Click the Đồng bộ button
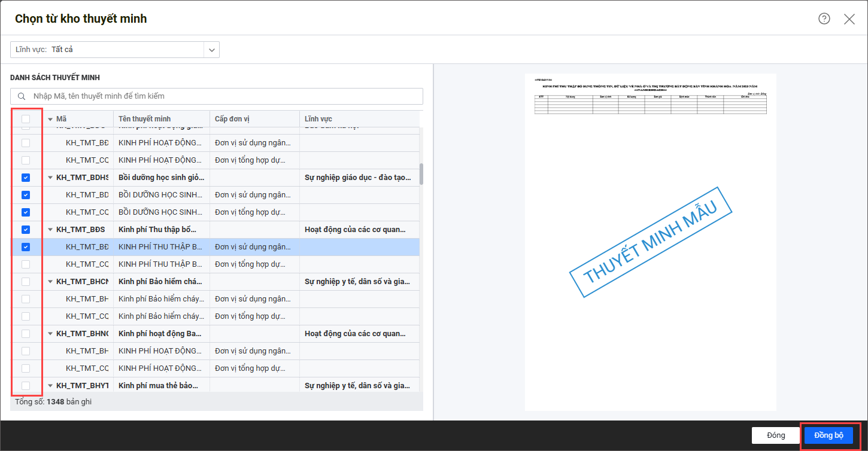868x451 pixels. click(828, 435)
